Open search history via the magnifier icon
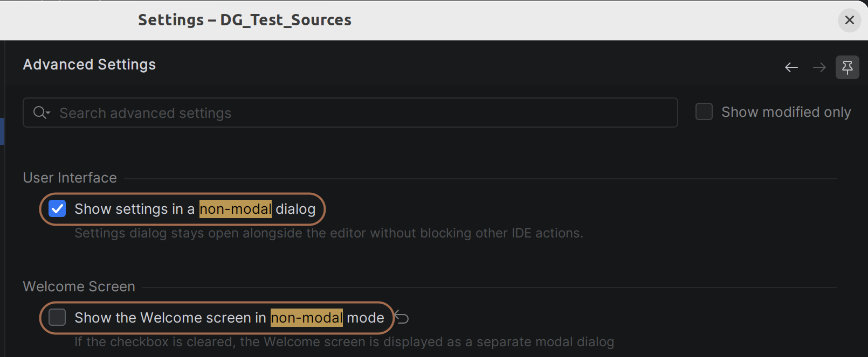The width and height of the screenshot is (868, 357). point(42,113)
